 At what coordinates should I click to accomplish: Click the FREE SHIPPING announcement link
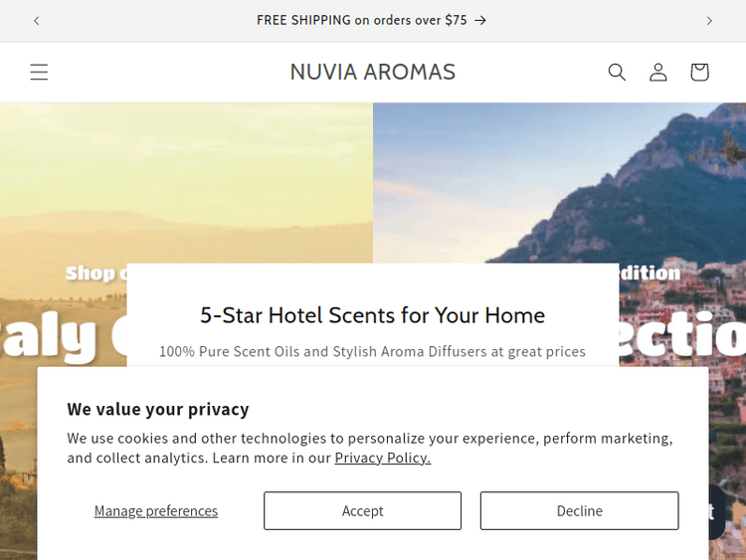click(x=361, y=20)
